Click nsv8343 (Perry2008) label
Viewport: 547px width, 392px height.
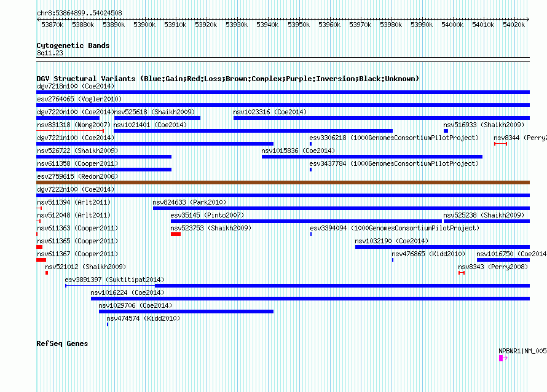[493, 267]
